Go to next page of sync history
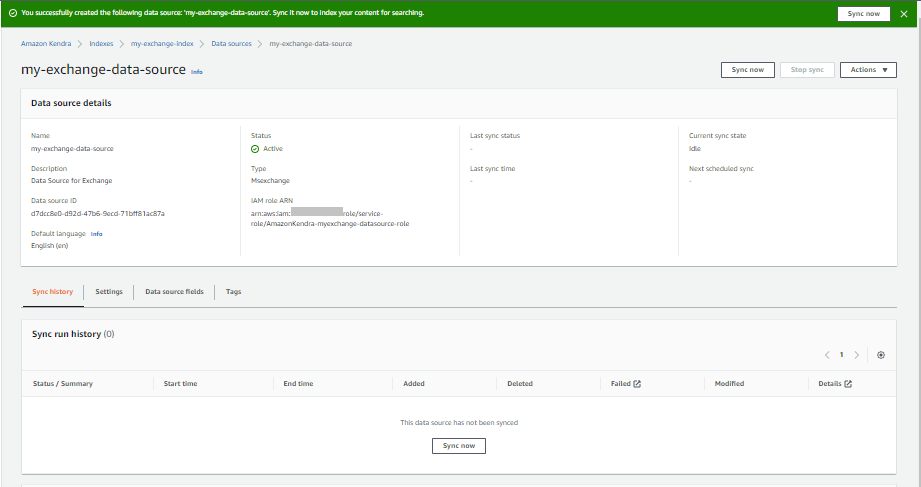Image resolution: width=921 pixels, height=487 pixels. 856,355
